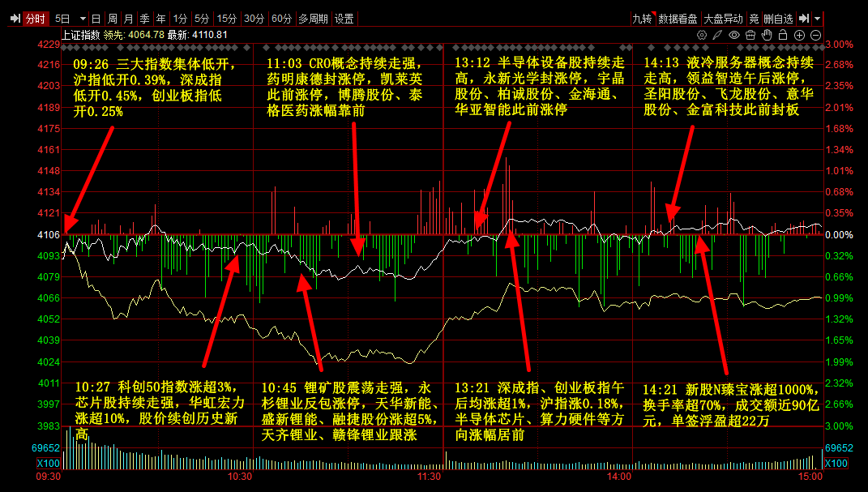This screenshot has width=868, height=492.
Task: Open the toolbox briefcase icon
Action: pyautogui.click(x=750, y=35)
